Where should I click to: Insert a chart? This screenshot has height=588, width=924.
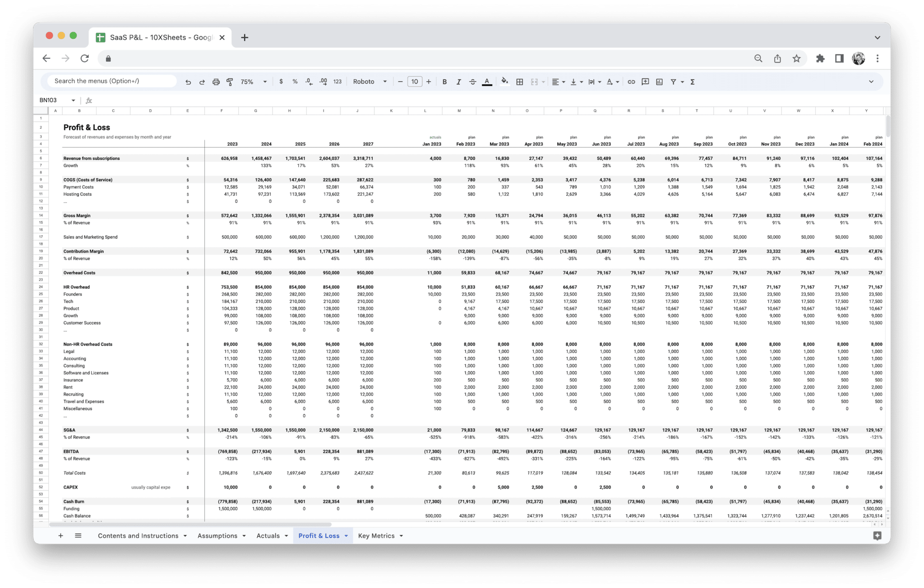(x=660, y=81)
